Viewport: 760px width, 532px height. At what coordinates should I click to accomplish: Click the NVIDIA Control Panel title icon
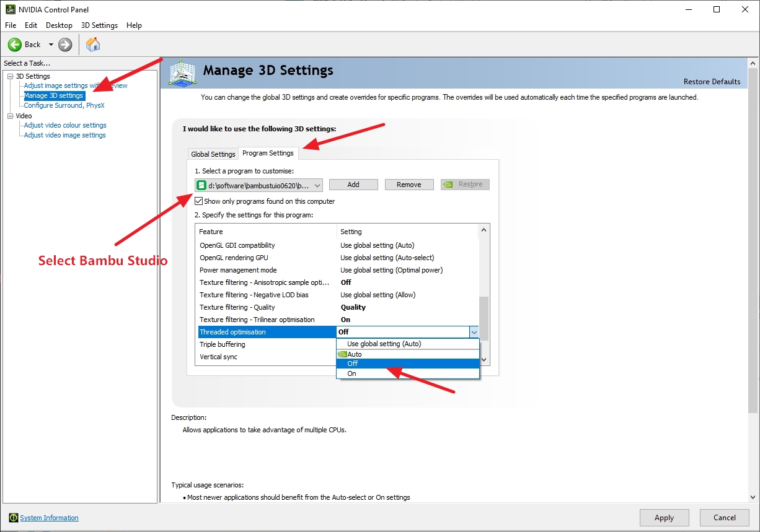point(11,9)
